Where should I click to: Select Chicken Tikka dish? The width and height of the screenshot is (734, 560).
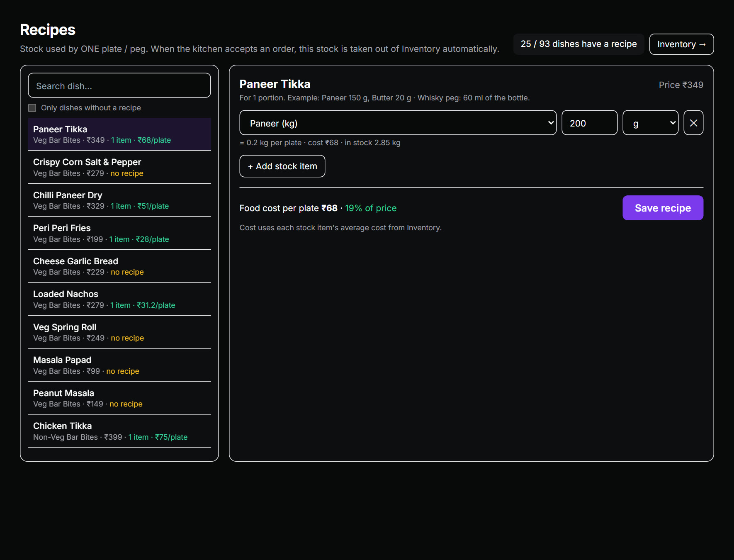pyautogui.click(x=119, y=431)
